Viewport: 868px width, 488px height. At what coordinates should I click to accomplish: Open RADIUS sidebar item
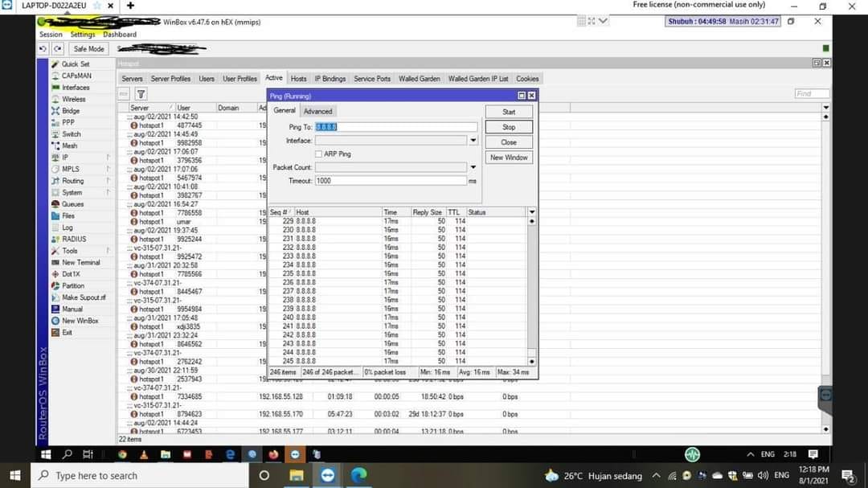click(x=74, y=240)
